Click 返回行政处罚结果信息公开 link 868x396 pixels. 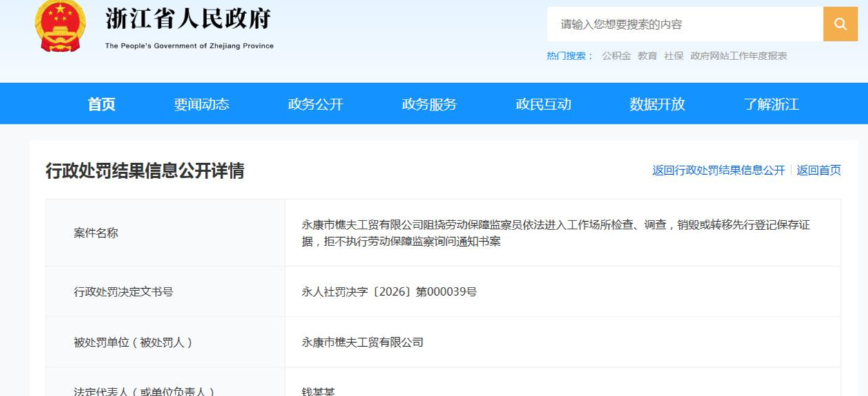(719, 170)
